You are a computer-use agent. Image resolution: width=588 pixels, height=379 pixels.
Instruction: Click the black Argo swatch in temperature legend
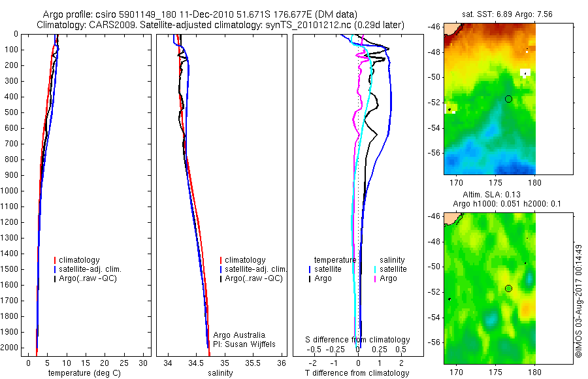point(55,278)
